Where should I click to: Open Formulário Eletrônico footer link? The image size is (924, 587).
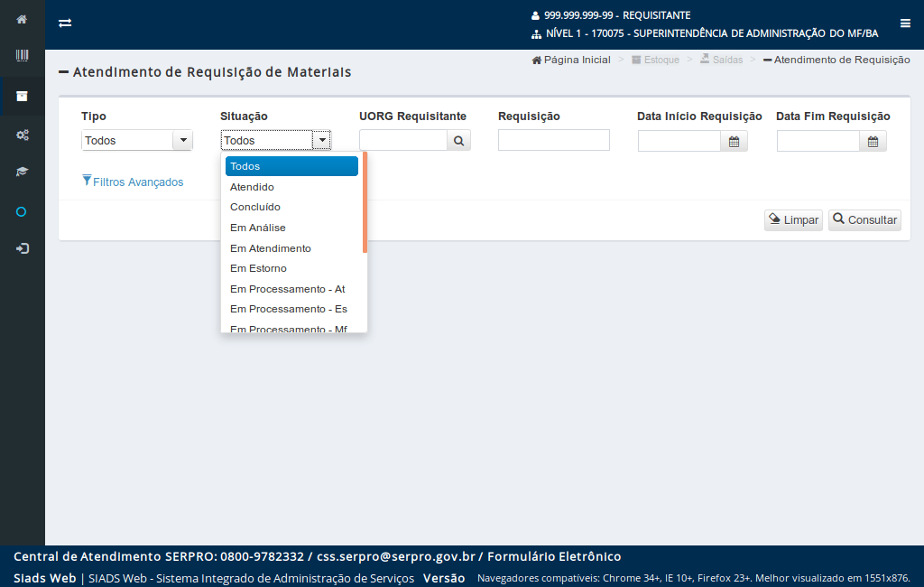(554, 556)
